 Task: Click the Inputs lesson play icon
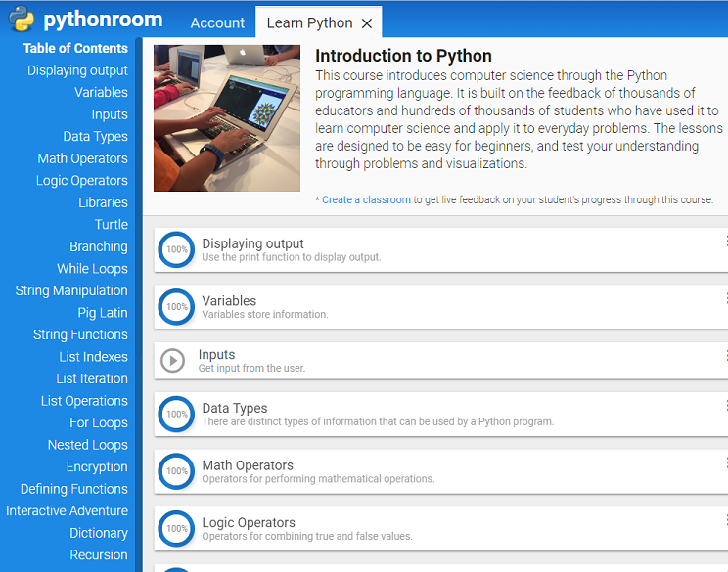[x=173, y=361]
